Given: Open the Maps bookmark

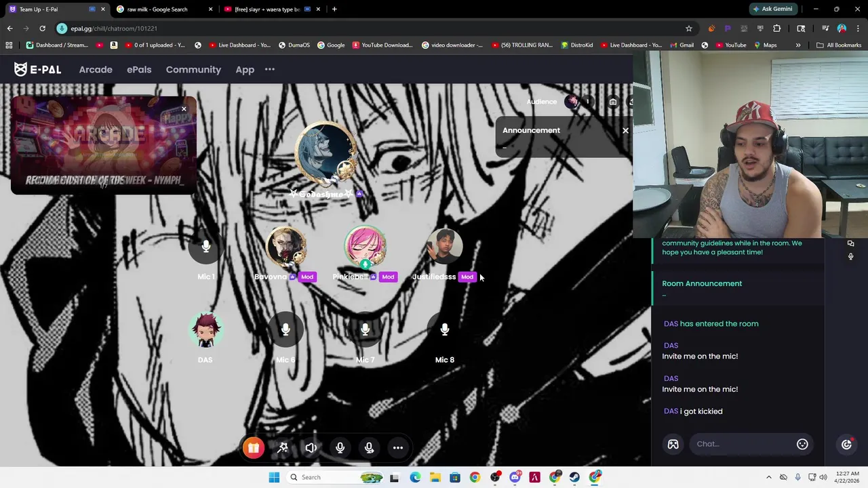Looking at the screenshot, I should point(764,45).
